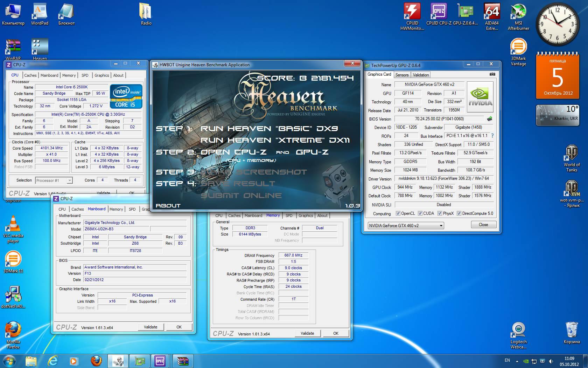Screen dimensions: 588x368
Task: Click the GPU-Z BIOS Version field
Action: (439, 119)
